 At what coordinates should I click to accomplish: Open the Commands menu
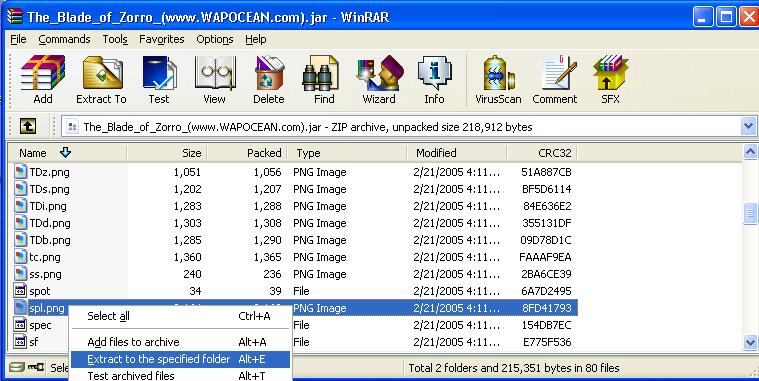64,39
